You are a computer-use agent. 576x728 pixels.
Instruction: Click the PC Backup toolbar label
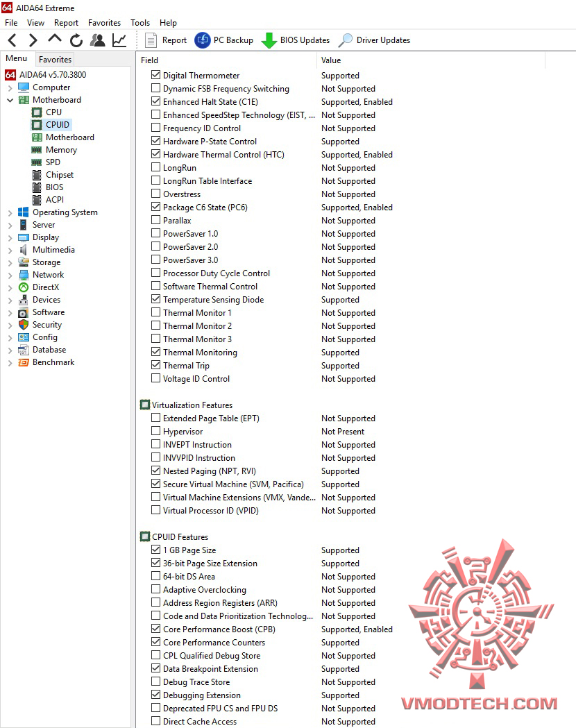point(233,40)
